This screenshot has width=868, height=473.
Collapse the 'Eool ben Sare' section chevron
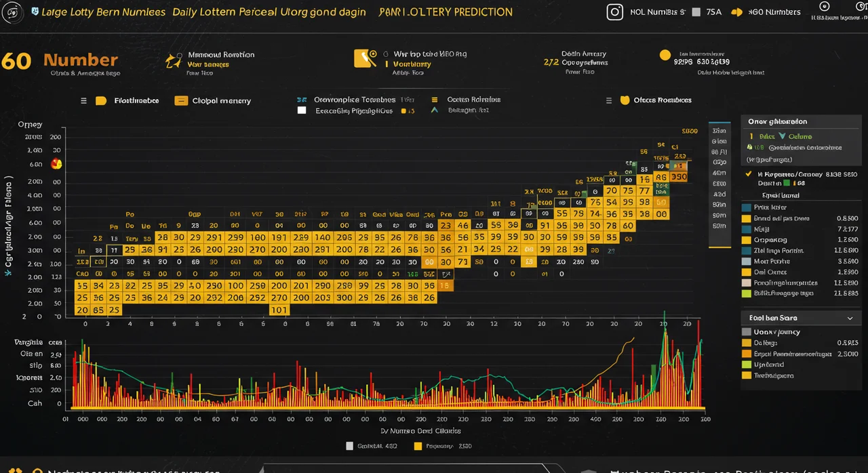[x=850, y=318]
